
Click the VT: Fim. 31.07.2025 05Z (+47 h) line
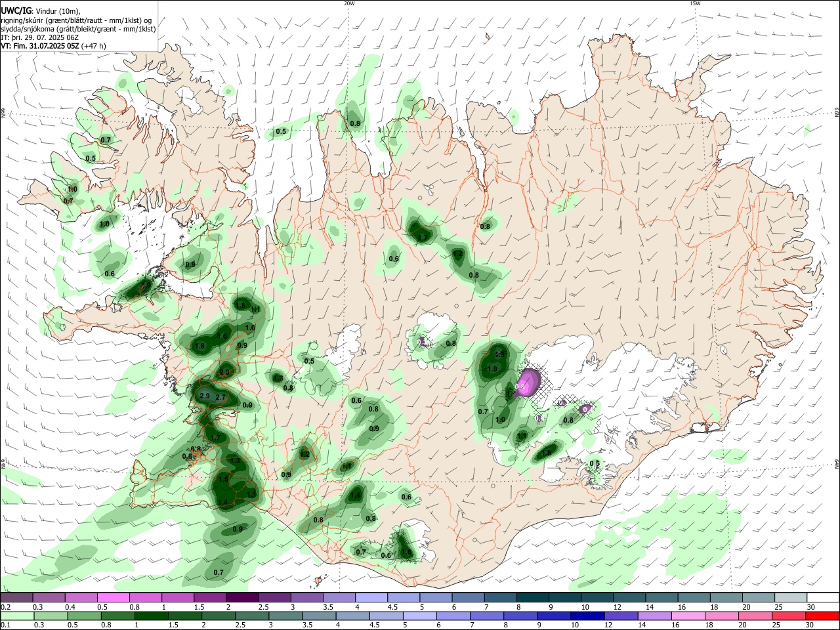click(53, 46)
